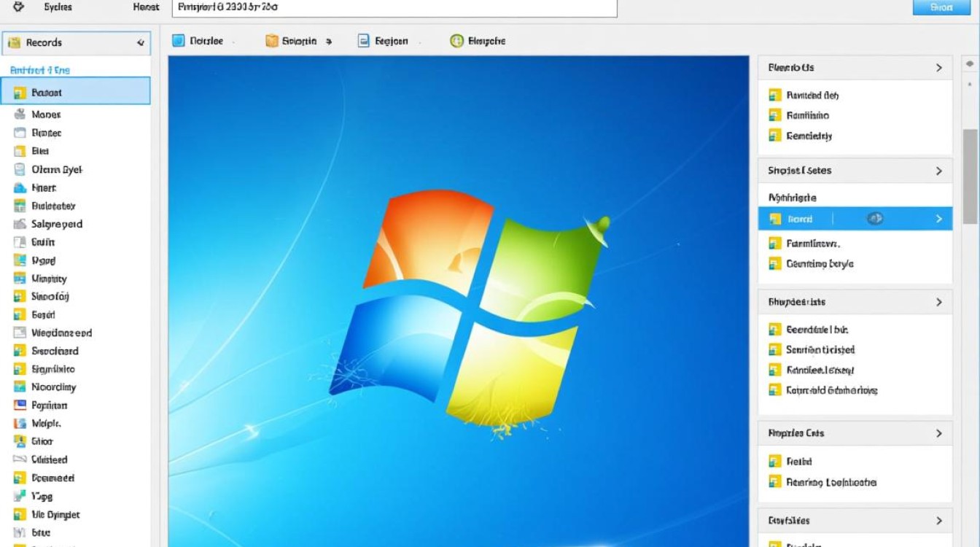Toggle the eye icon in the blue highlighted row

tap(875, 218)
